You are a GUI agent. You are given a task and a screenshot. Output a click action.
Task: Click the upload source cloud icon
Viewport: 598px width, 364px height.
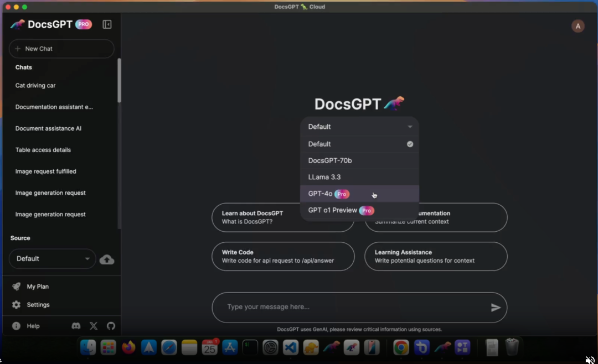coord(107,259)
